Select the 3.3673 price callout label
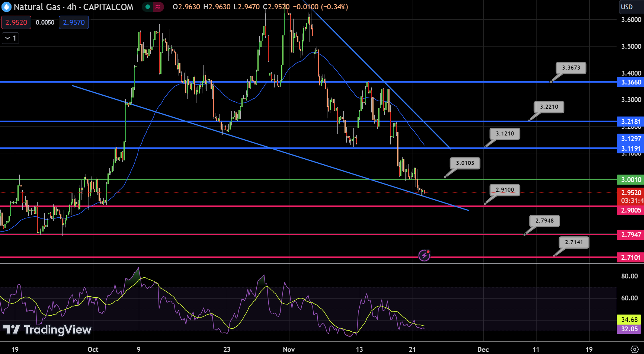 [571, 68]
